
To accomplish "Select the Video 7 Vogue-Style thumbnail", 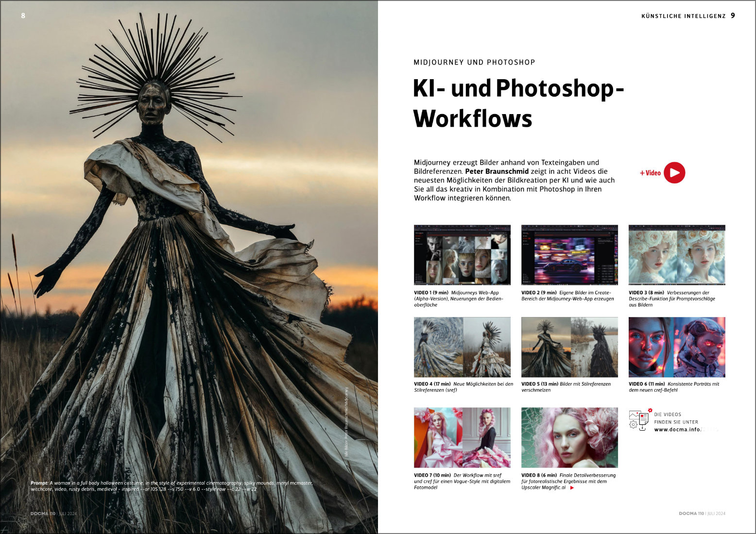I will pos(462,437).
